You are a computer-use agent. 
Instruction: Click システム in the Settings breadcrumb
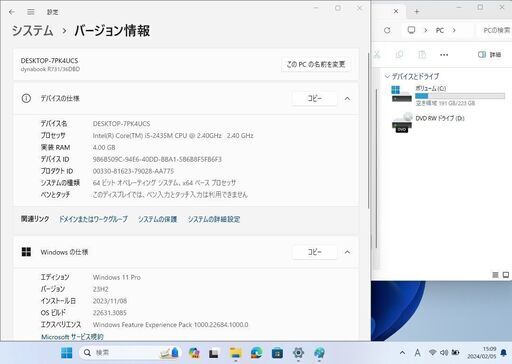(x=33, y=31)
